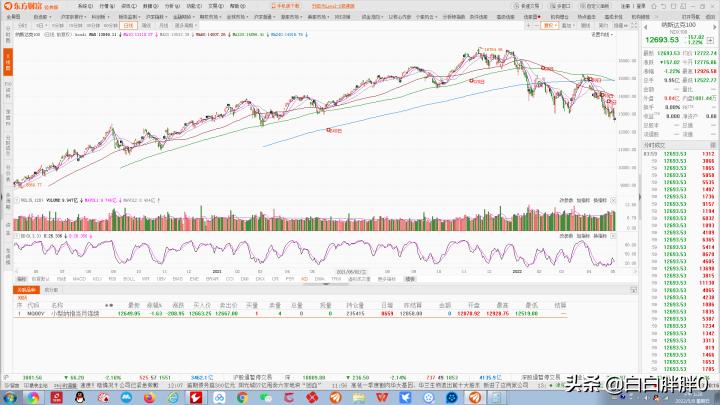Open the custom layout icon button
The height and width of the screenshot is (405, 720).
click(595, 6)
